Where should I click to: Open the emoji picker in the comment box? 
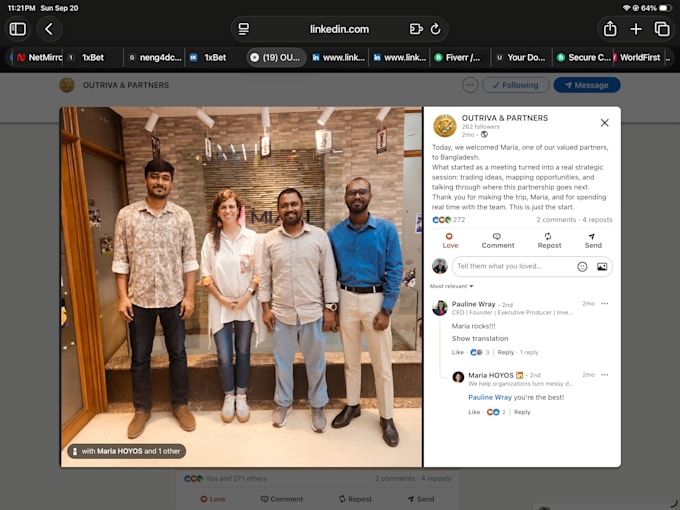point(582,267)
